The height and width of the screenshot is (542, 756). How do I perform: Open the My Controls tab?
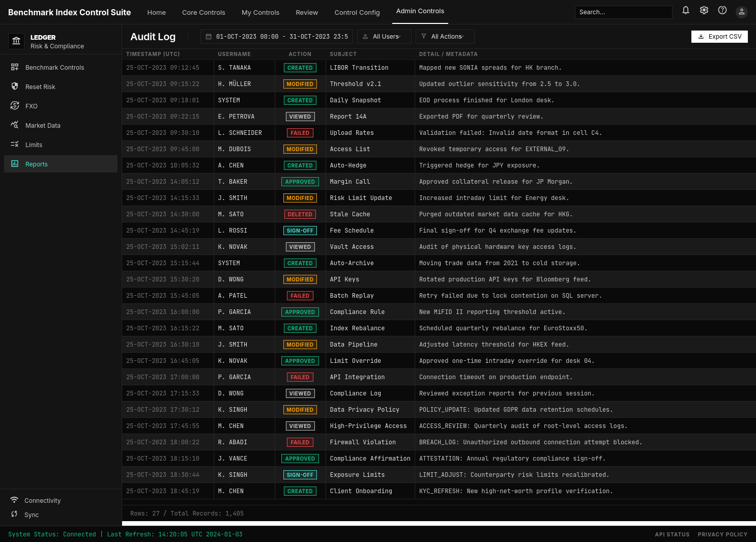[x=260, y=12]
